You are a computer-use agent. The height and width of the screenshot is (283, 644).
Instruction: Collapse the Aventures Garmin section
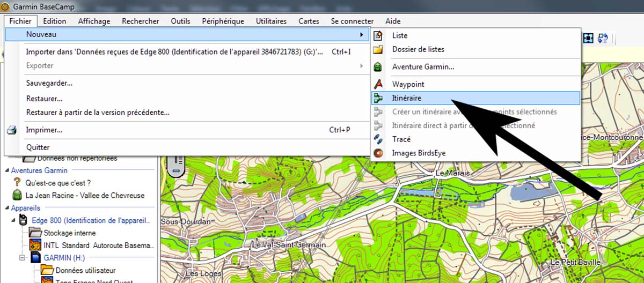coord(7,170)
